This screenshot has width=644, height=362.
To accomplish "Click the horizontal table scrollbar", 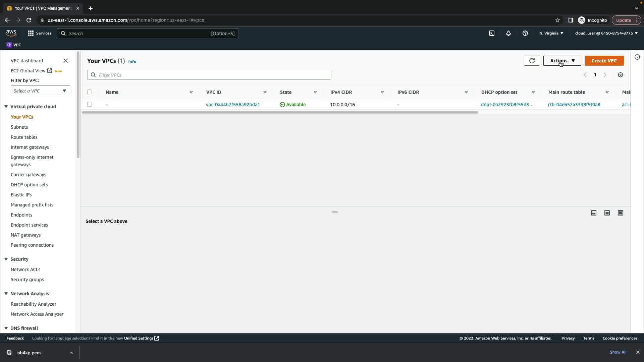I will tap(279, 112).
